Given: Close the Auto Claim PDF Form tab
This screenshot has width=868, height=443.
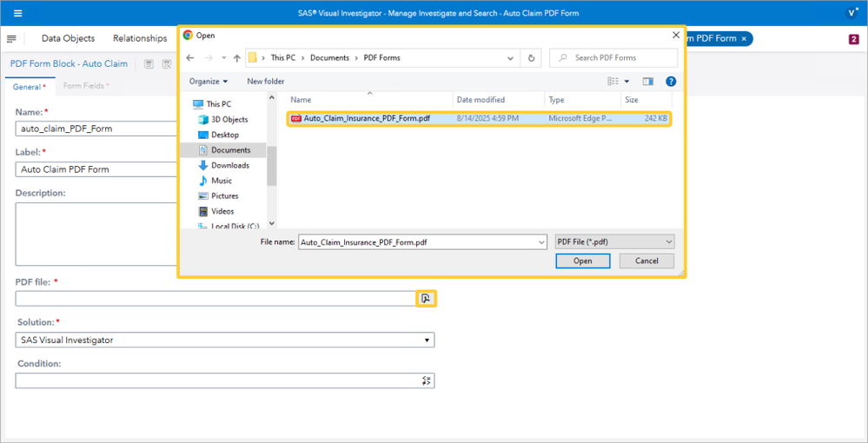Looking at the screenshot, I should pos(744,38).
